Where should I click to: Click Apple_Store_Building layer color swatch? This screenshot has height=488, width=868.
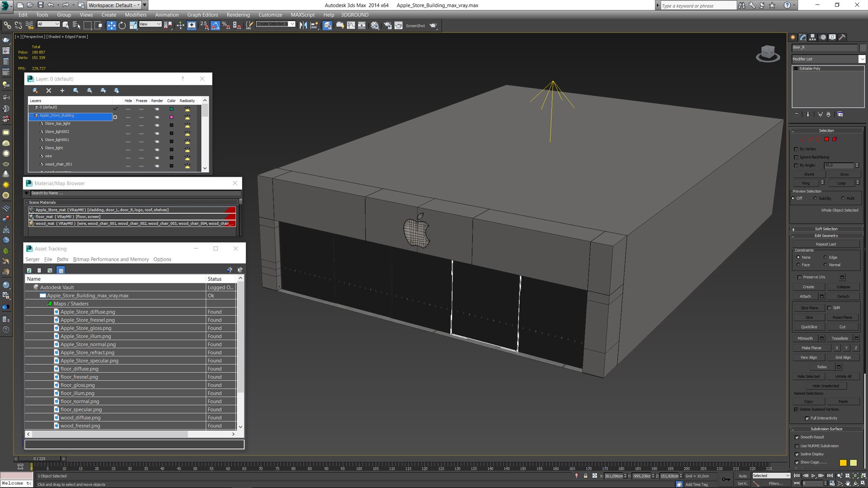point(171,117)
